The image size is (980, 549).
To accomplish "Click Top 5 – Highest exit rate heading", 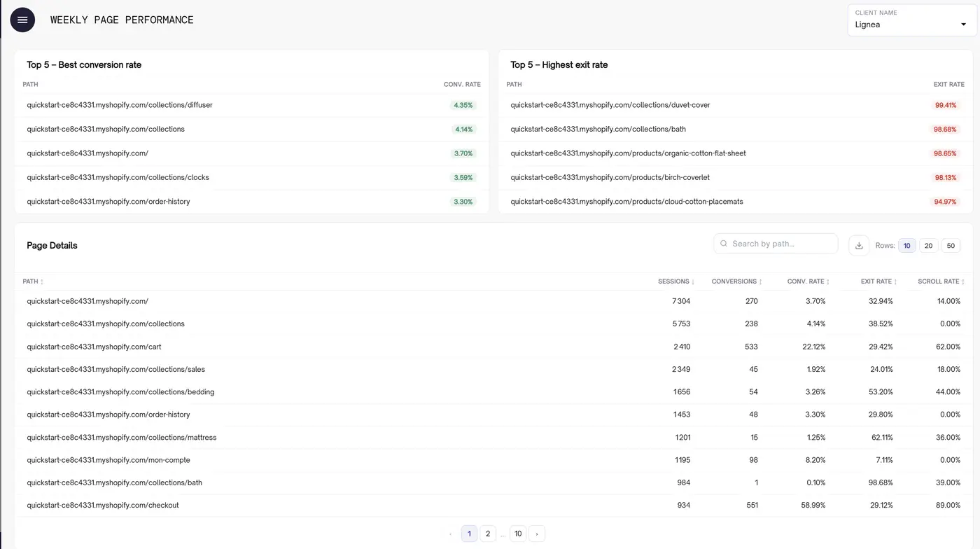I will pos(559,64).
